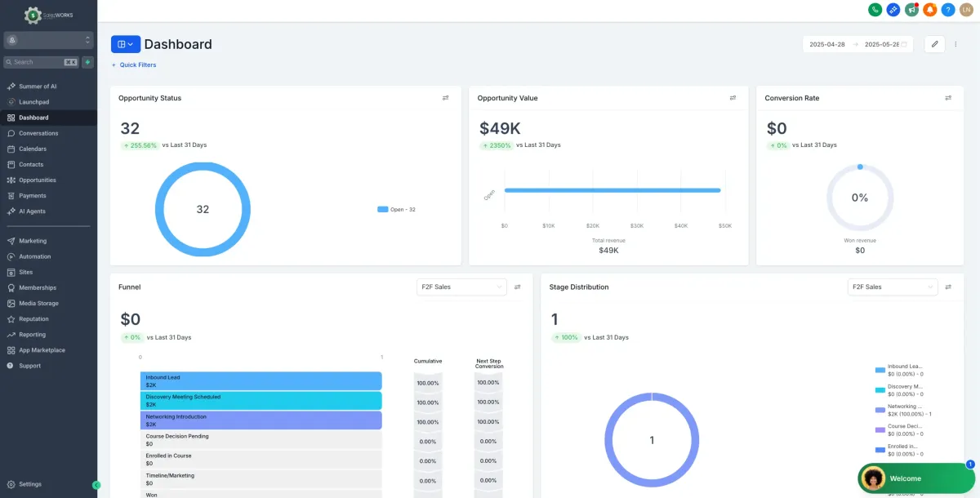Click the date range picker field
The height and width of the screenshot is (498, 980).
click(x=857, y=44)
